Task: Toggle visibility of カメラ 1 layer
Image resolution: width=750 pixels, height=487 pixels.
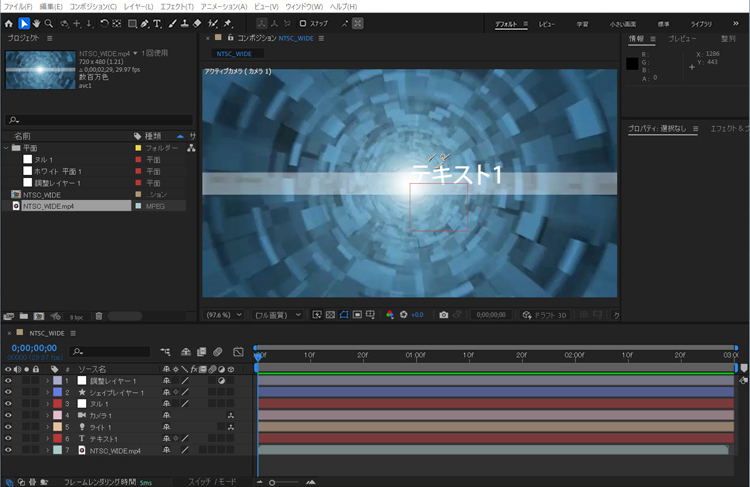Action: 8,415
